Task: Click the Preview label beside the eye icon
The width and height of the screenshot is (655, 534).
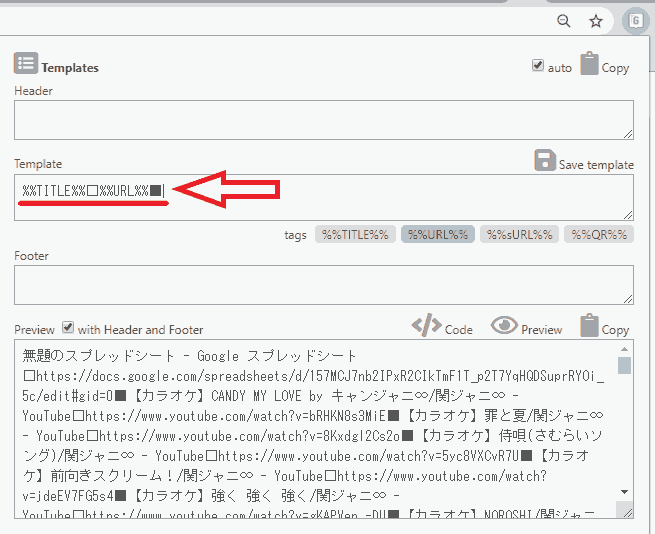Action: point(542,330)
